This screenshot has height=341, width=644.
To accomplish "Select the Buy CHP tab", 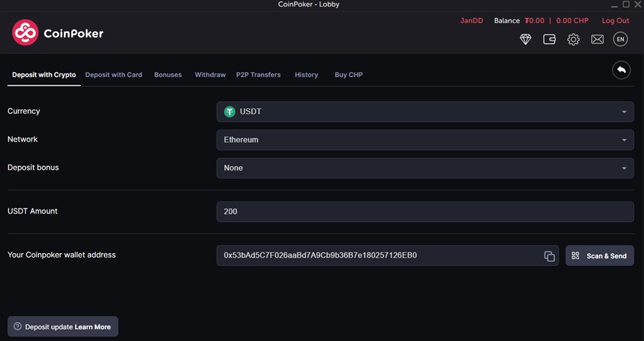I will (x=348, y=75).
